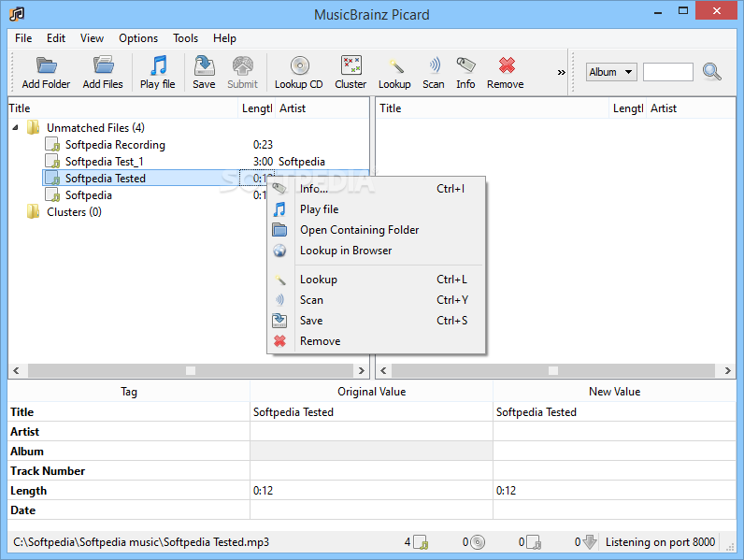The height and width of the screenshot is (560, 744).
Task: Click the Play file toolbar icon
Action: [158, 66]
